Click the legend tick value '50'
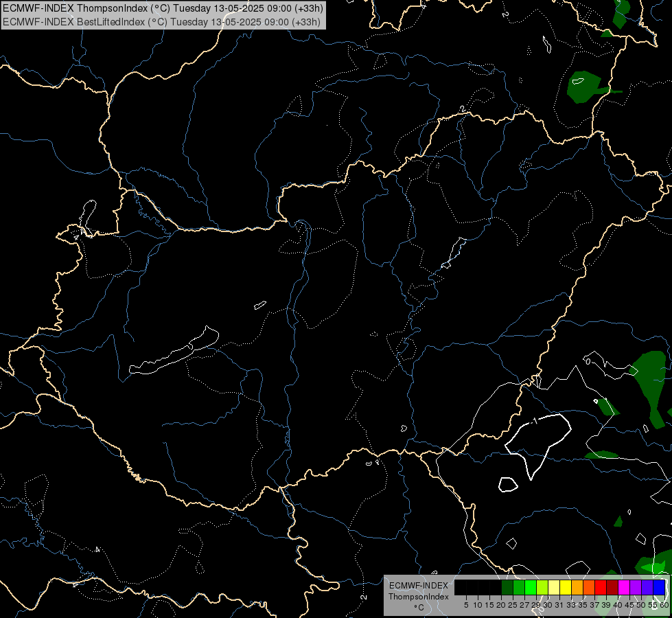This screenshot has width=672, height=618. [642, 605]
